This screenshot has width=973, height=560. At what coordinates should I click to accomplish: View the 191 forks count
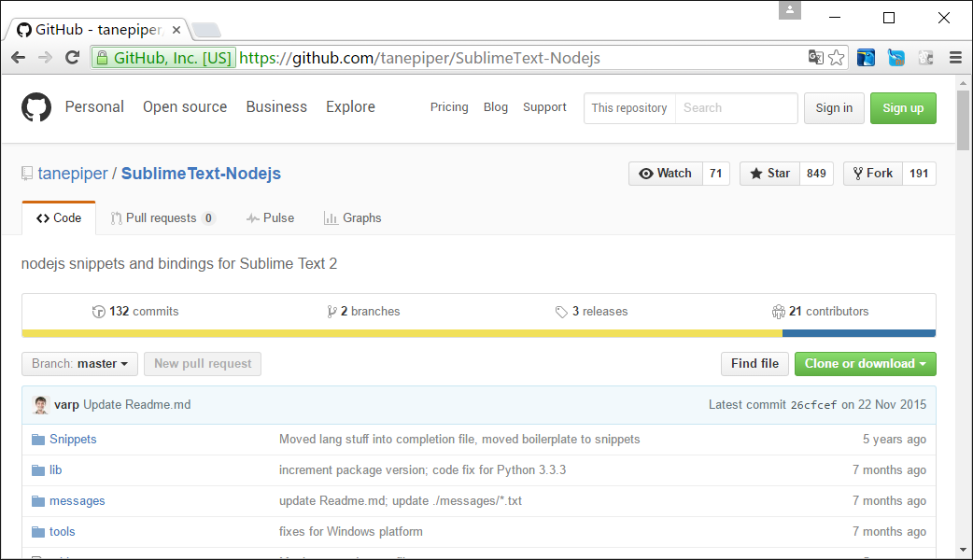[919, 174]
